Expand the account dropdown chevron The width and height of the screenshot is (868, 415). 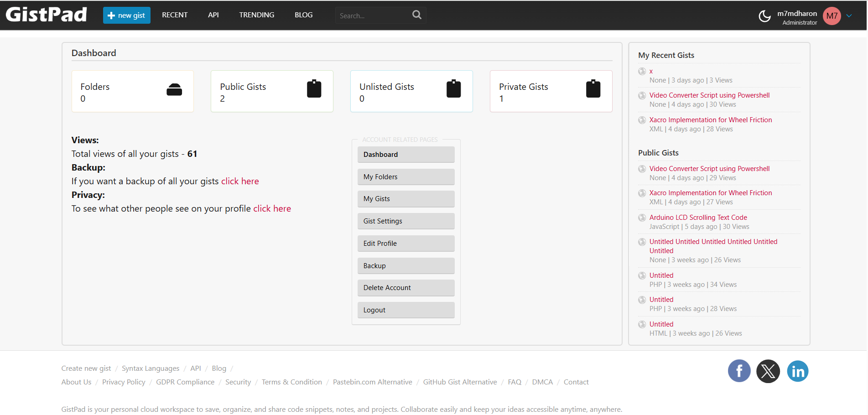click(x=849, y=16)
